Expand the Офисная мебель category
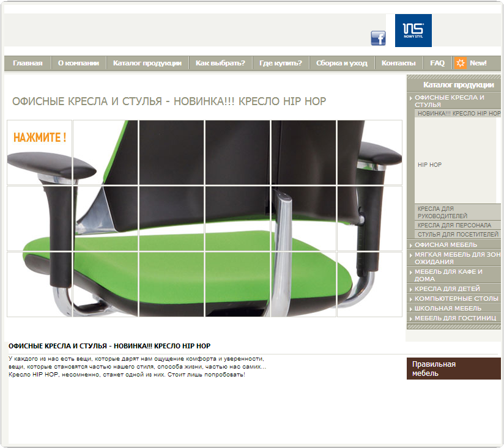This screenshot has height=448, width=504. click(446, 245)
